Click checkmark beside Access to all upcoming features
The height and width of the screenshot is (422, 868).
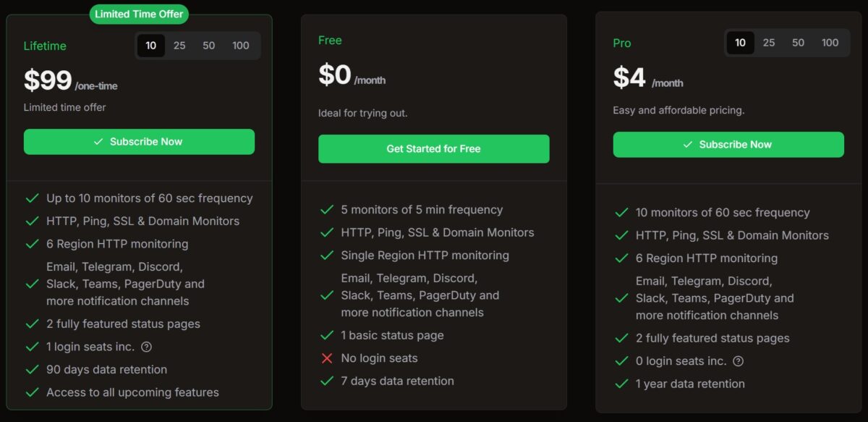click(32, 392)
